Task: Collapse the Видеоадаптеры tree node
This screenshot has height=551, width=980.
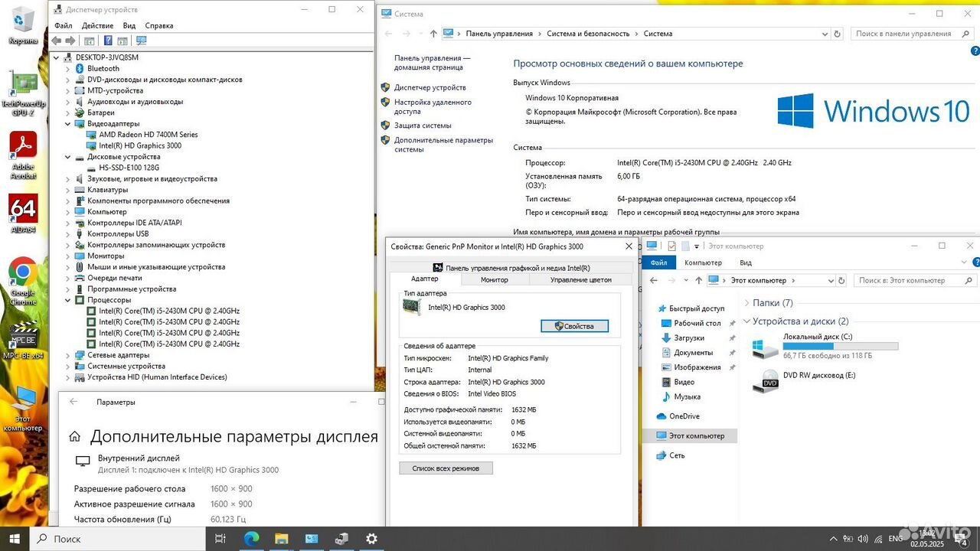Action: 67,124
